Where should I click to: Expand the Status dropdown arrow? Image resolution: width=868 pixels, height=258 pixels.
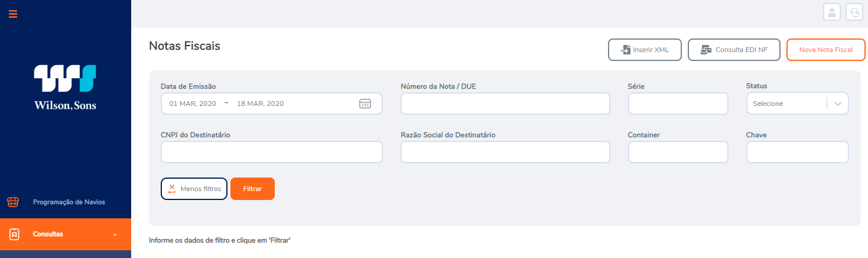click(837, 104)
